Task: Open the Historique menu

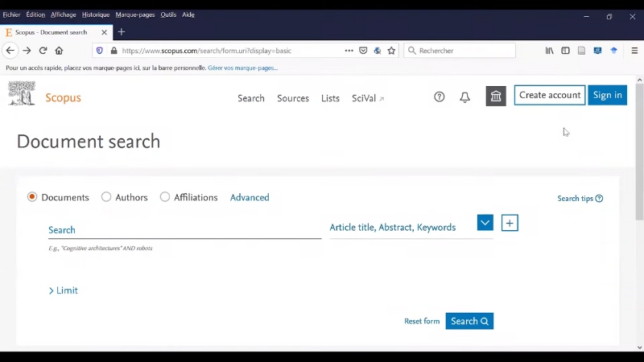Action: [x=96, y=14]
